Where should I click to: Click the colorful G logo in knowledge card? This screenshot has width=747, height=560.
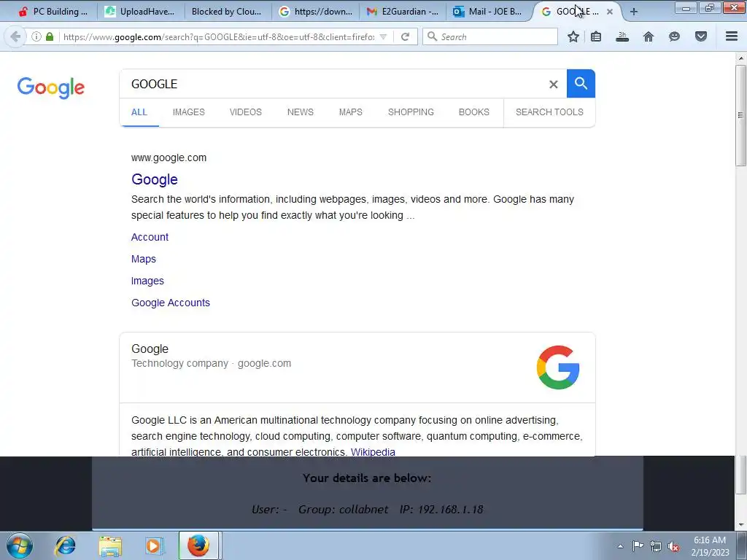[558, 367]
